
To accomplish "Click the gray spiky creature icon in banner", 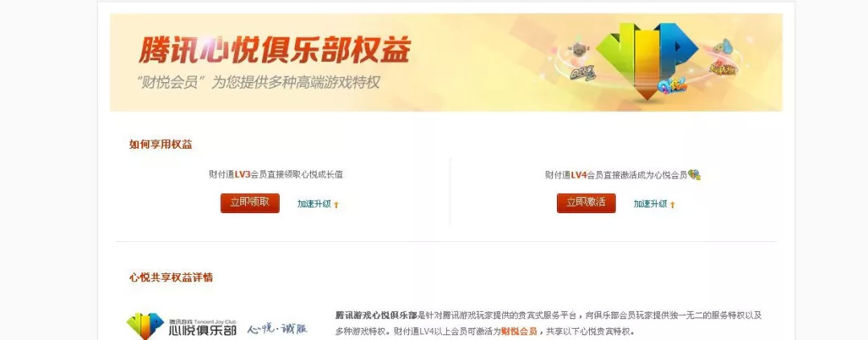I will 579,49.
